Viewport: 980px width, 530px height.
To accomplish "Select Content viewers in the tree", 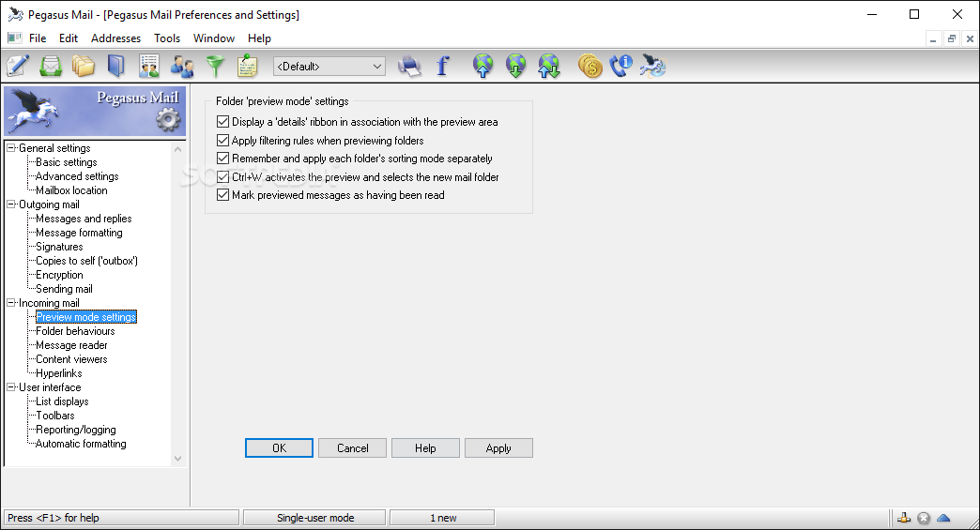I will pos(71,359).
